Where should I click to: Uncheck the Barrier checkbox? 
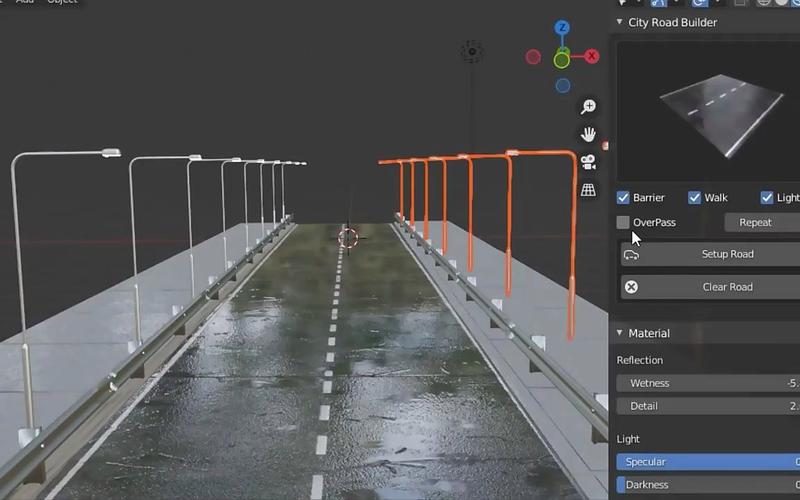pos(623,198)
